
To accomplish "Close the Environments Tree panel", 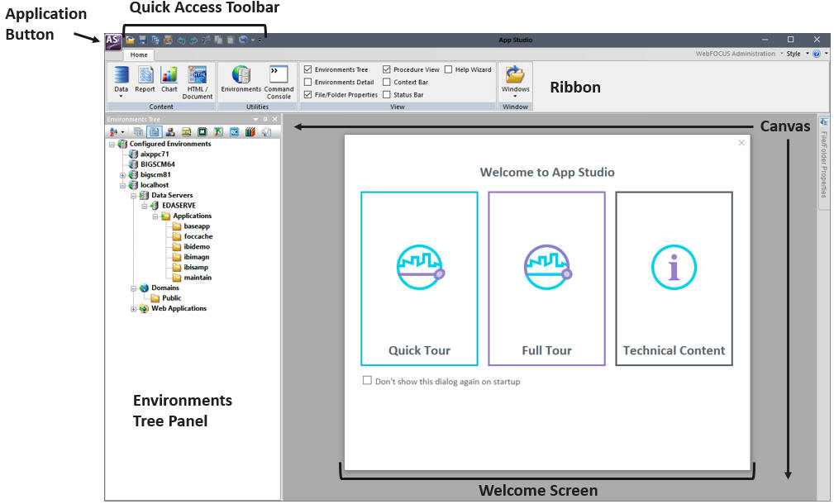I will (275, 119).
